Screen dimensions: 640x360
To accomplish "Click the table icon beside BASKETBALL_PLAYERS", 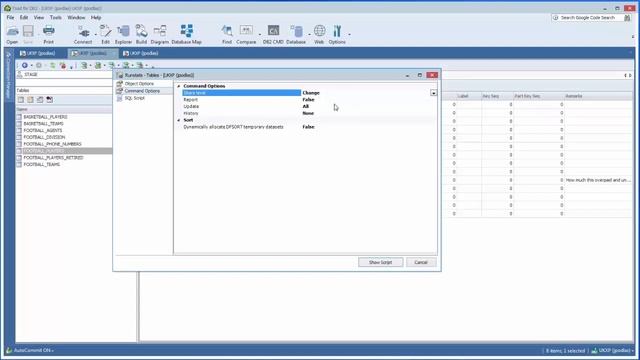I will click(x=19, y=117).
